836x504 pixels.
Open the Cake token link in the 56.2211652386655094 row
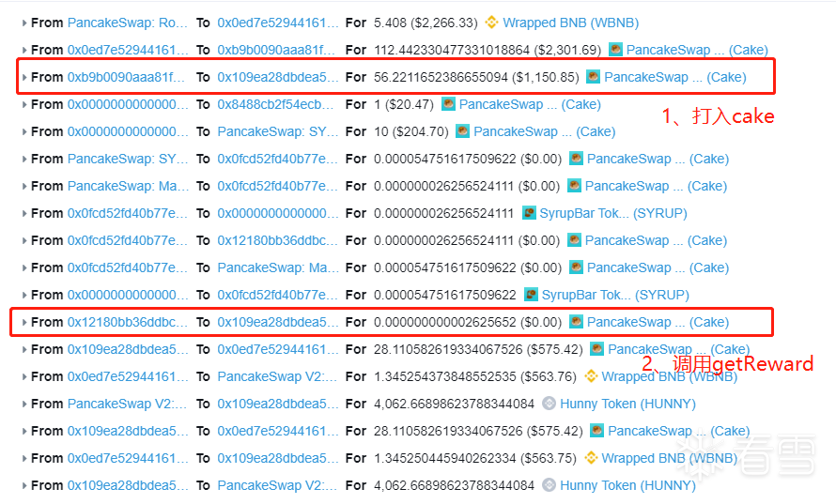coord(675,77)
